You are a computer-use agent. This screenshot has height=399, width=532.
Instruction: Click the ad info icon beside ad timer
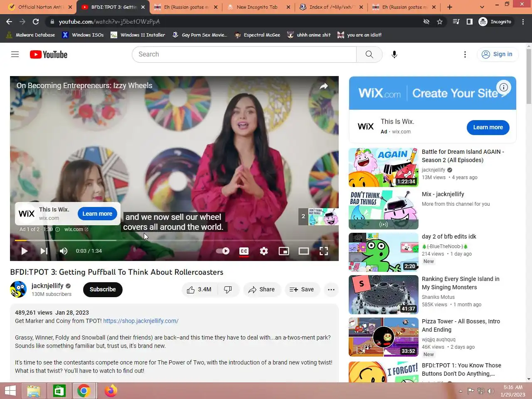click(x=57, y=229)
